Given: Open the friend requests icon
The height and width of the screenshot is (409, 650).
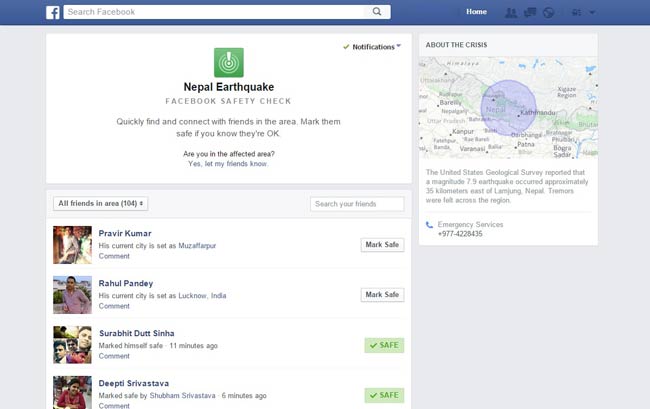Looking at the screenshot, I should (x=513, y=13).
